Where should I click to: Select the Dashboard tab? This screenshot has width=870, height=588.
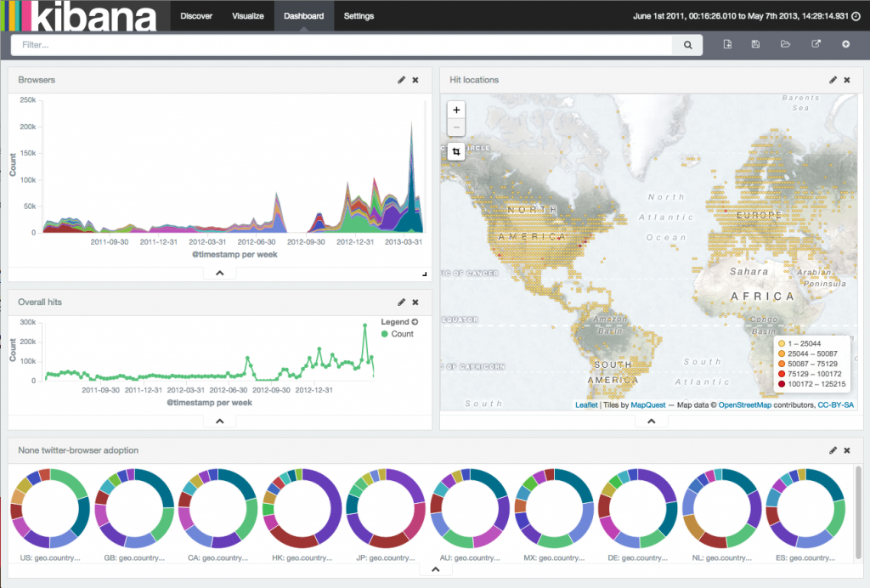point(303,15)
